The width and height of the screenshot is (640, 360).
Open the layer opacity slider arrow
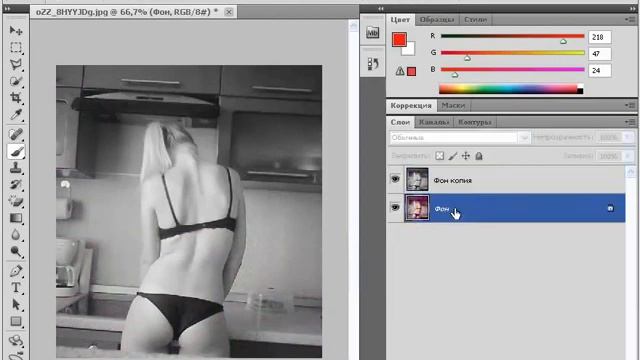click(x=628, y=138)
